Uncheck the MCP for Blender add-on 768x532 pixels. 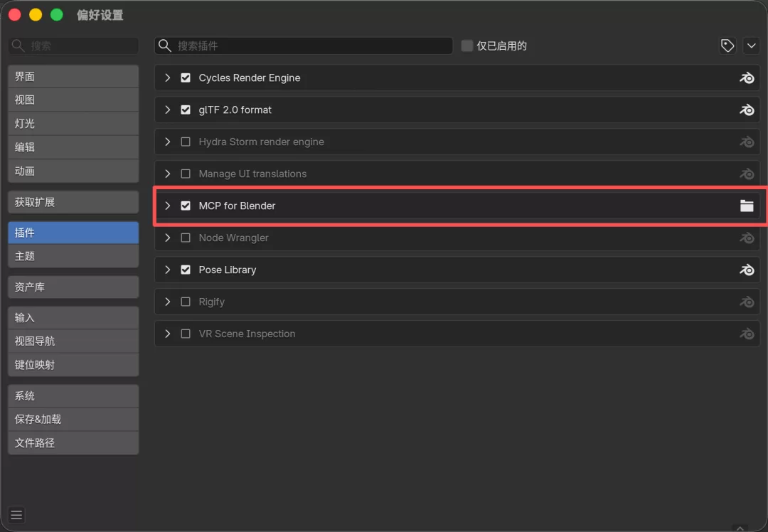click(x=186, y=206)
